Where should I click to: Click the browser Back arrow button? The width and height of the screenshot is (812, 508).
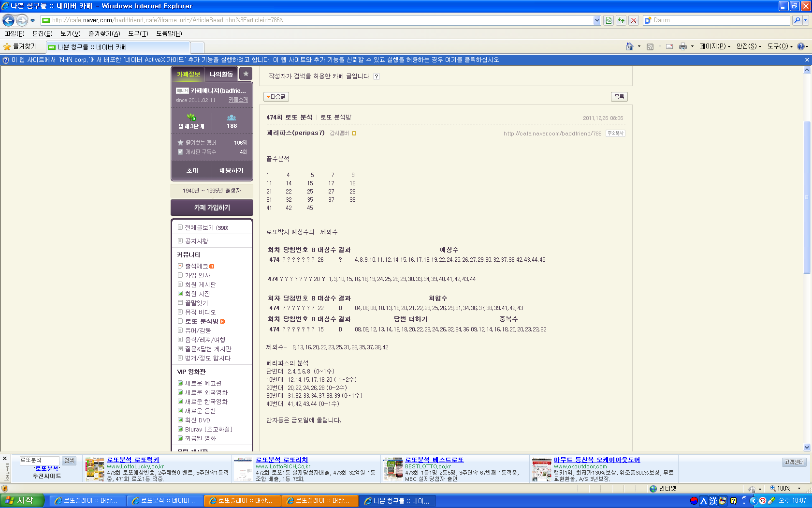click(x=8, y=20)
